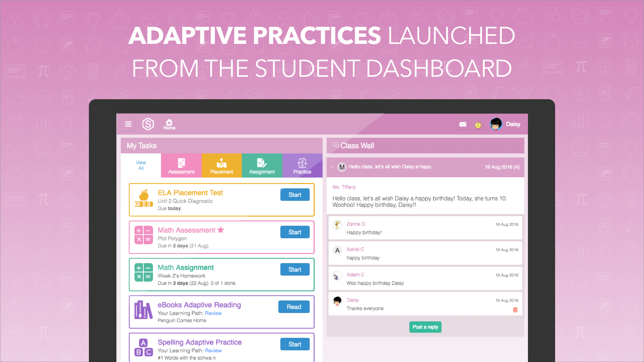Screen dimensions: 644x362
Task: Open the mail envelope icon
Action: pos(463,124)
